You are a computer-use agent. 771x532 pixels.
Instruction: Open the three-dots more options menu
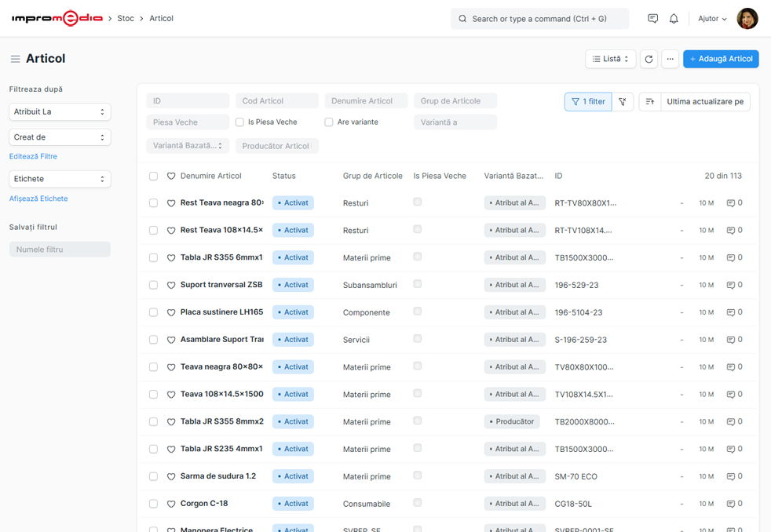click(670, 59)
